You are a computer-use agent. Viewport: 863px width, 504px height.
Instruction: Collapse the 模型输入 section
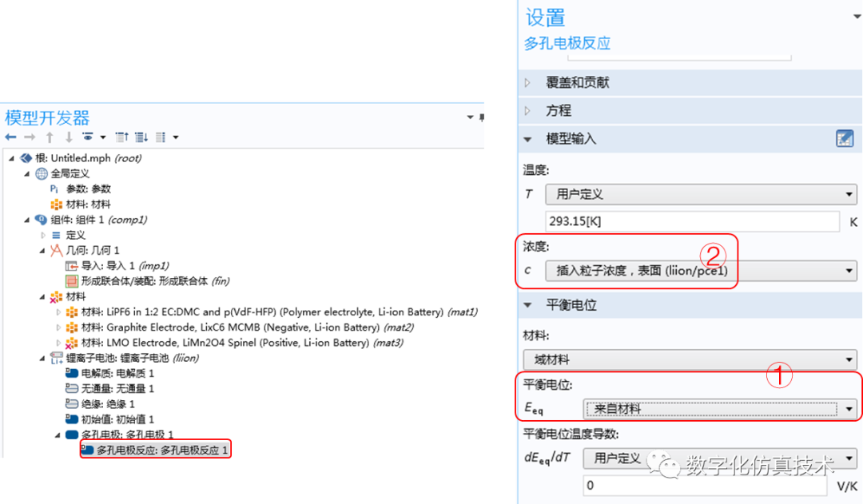tap(527, 139)
